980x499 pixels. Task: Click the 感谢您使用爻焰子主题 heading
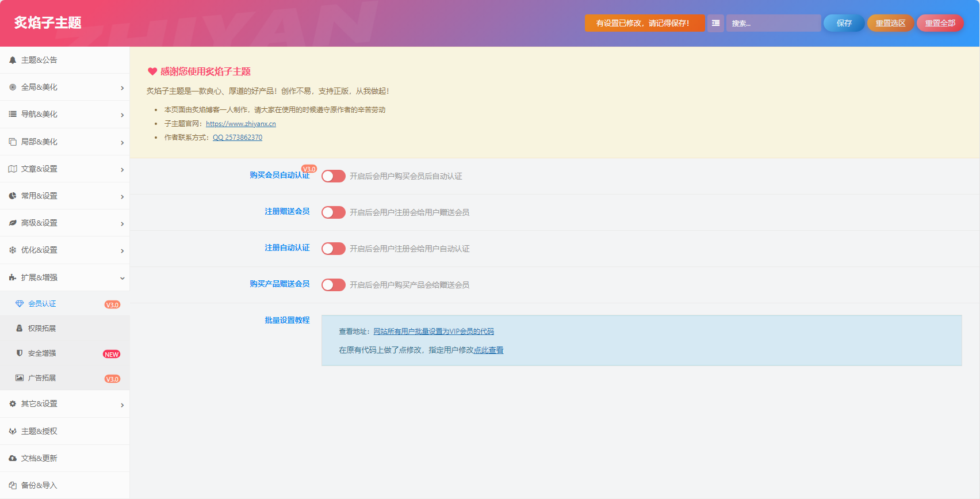click(x=205, y=71)
